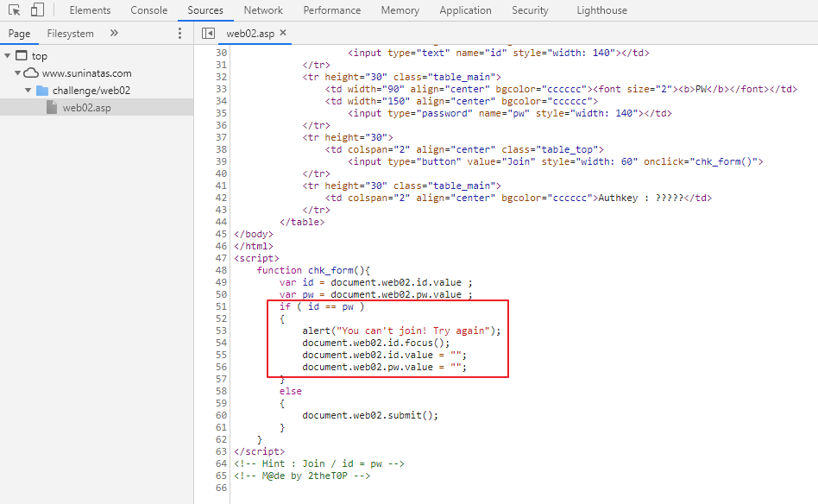The width and height of the screenshot is (818, 504).
Task: Click the top frame window icon
Action: pos(22,55)
